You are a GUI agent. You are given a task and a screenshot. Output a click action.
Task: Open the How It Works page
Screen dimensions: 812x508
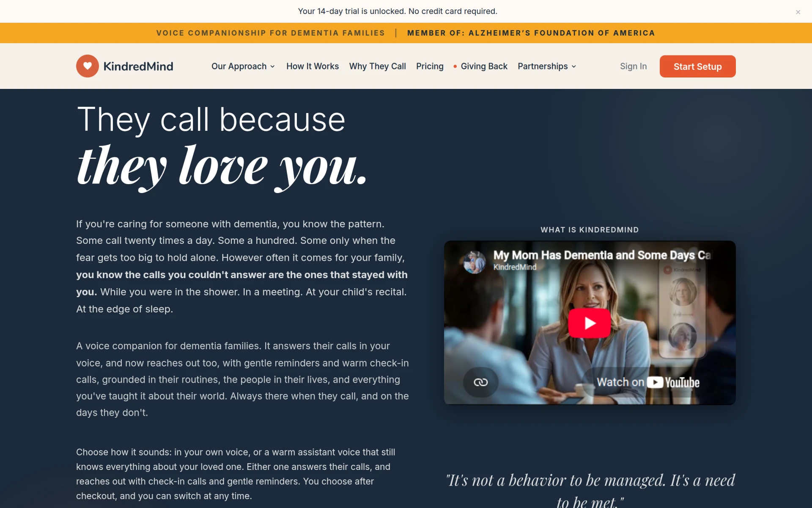[x=313, y=66]
